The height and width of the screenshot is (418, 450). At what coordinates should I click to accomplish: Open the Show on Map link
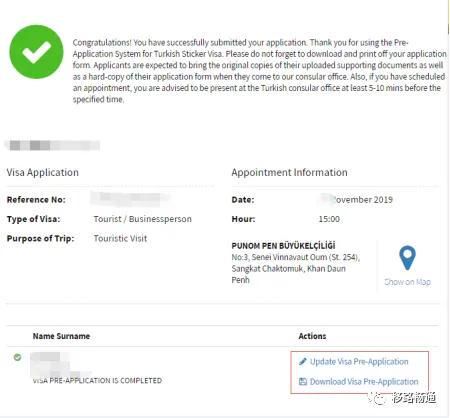tap(407, 282)
